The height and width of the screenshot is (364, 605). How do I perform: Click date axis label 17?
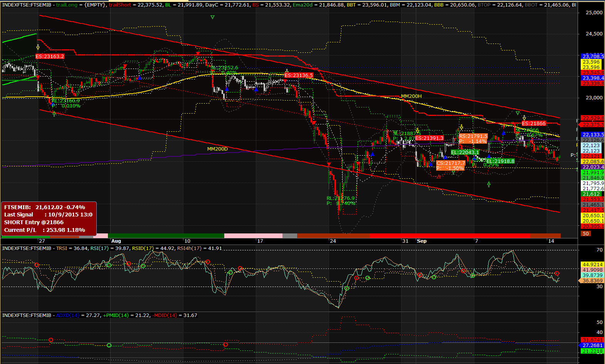(260, 241)
